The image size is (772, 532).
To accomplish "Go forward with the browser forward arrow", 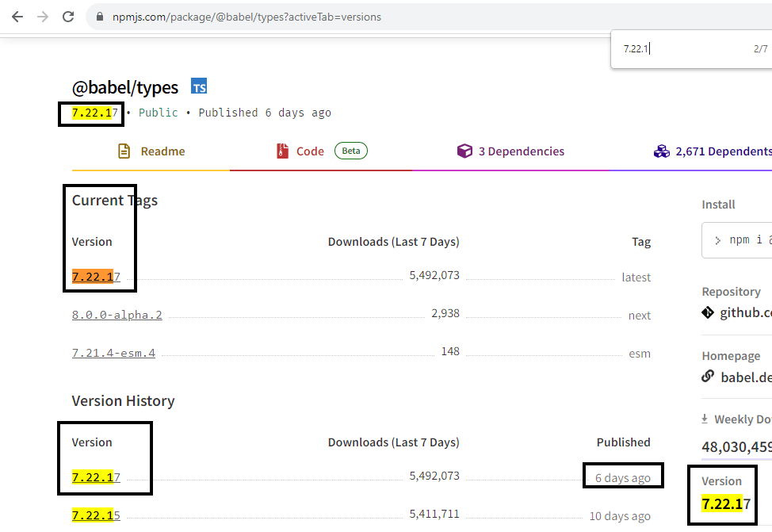I will [43, 17].
